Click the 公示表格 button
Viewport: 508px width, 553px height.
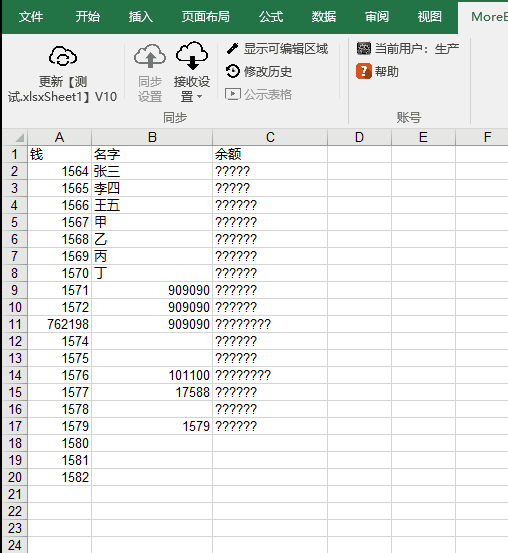pyautogui.click(x=259, y=94)
